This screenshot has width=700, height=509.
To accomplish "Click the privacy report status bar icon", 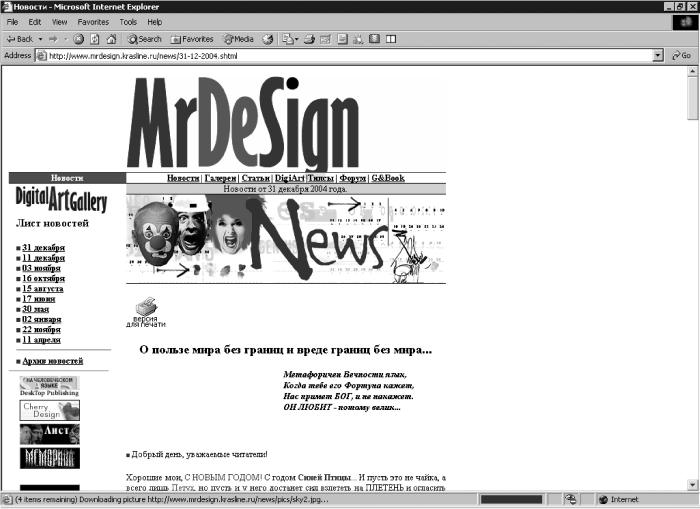I will pos(570,499).
